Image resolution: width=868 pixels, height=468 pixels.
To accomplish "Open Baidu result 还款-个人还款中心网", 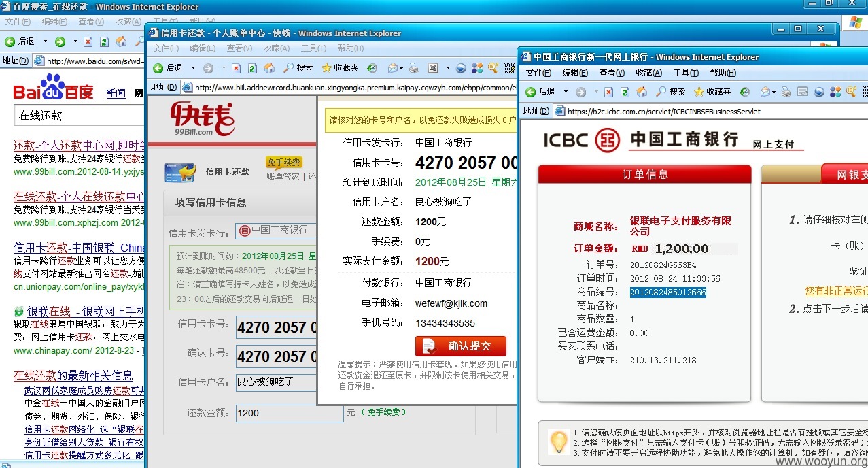I will 80,146.
